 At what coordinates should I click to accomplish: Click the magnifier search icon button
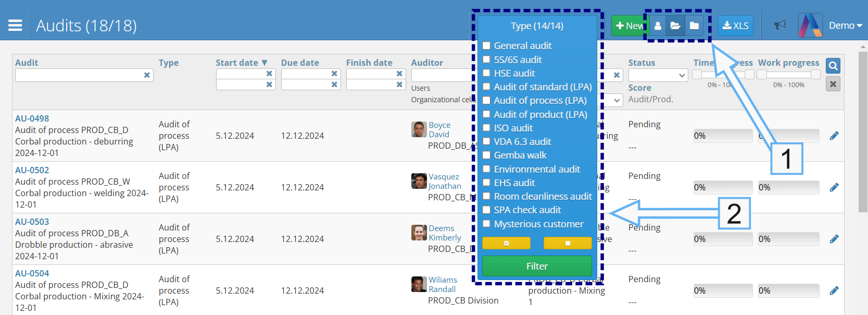(833, 66)
